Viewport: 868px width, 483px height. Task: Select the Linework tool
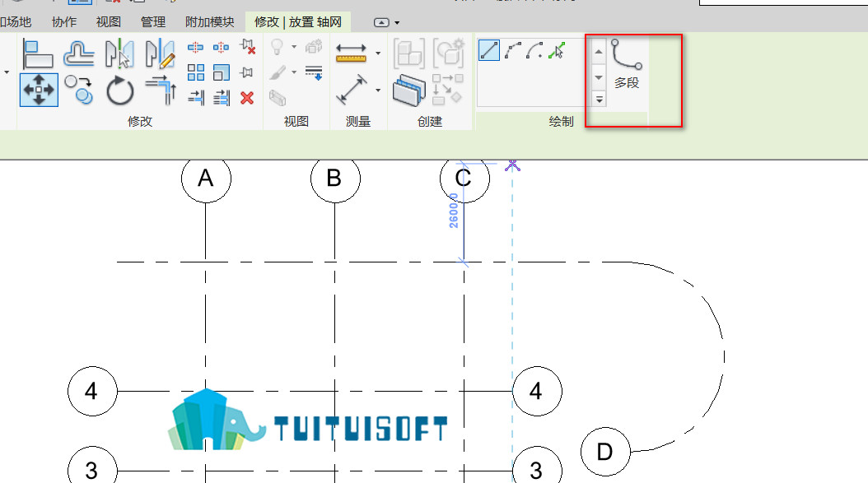click(x=314, y=72)
